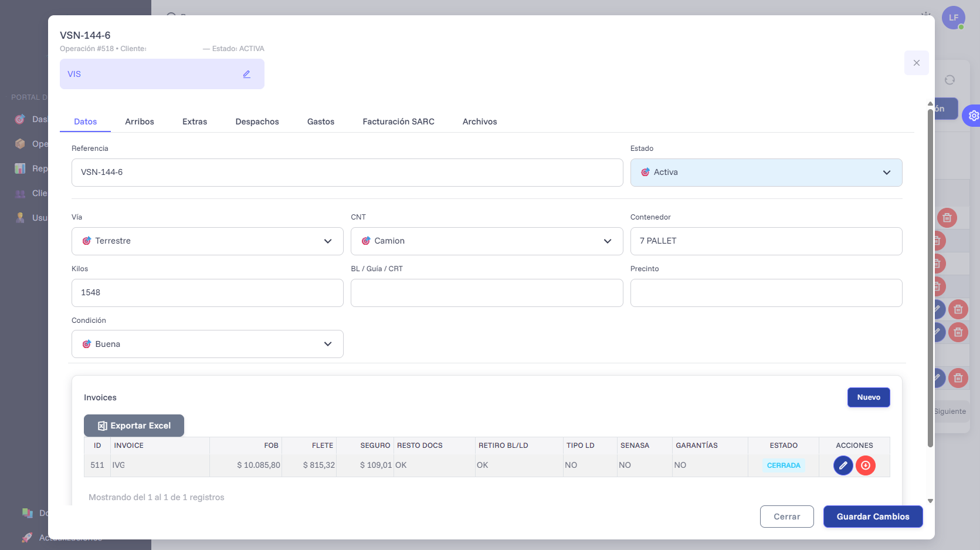
Task: Click the people icon beside 'Clie' in the sidebar
Action: click(20, 193)
